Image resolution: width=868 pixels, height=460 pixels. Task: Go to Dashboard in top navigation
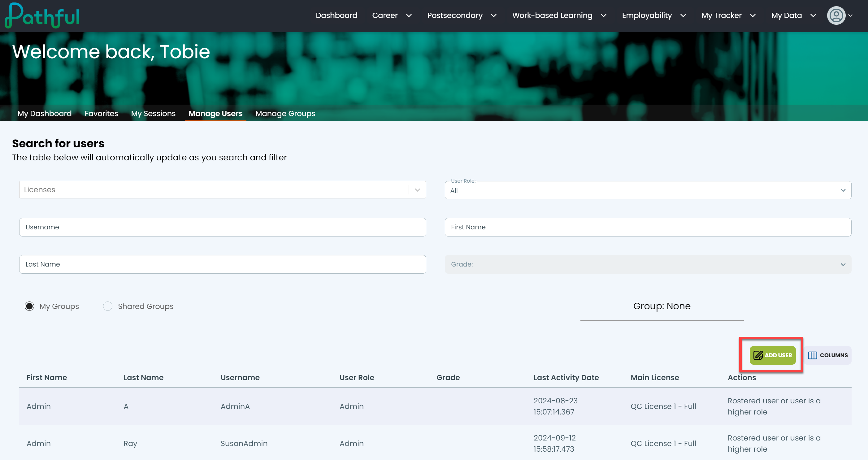coord(336,15)
